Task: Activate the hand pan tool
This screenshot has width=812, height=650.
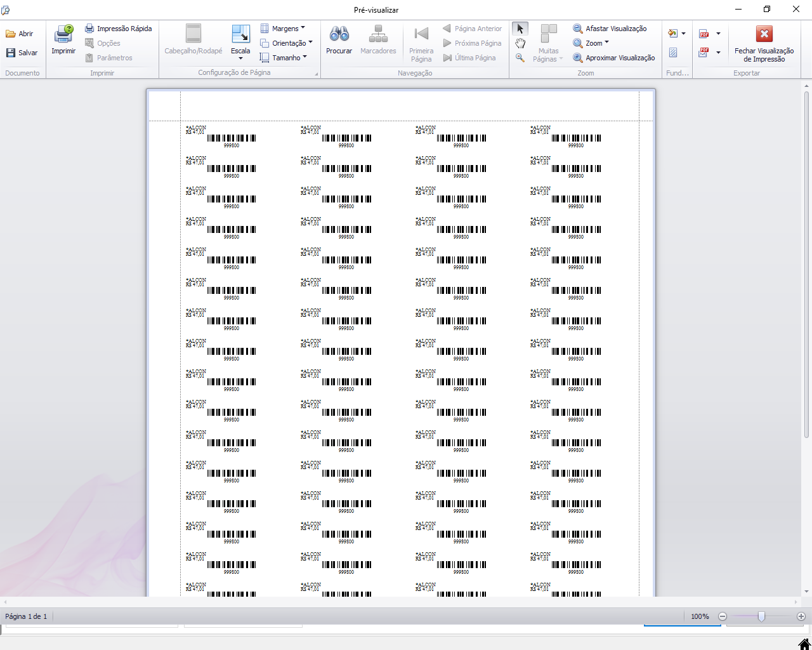Action: pyautogui.click(x=520, y=43)
